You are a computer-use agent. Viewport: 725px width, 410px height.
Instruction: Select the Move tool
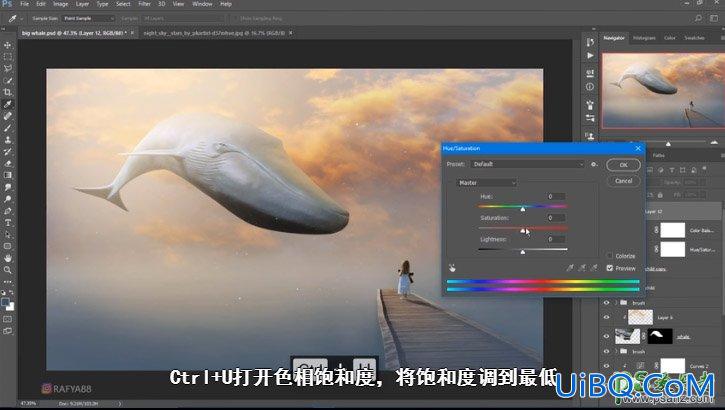[7, 45]
